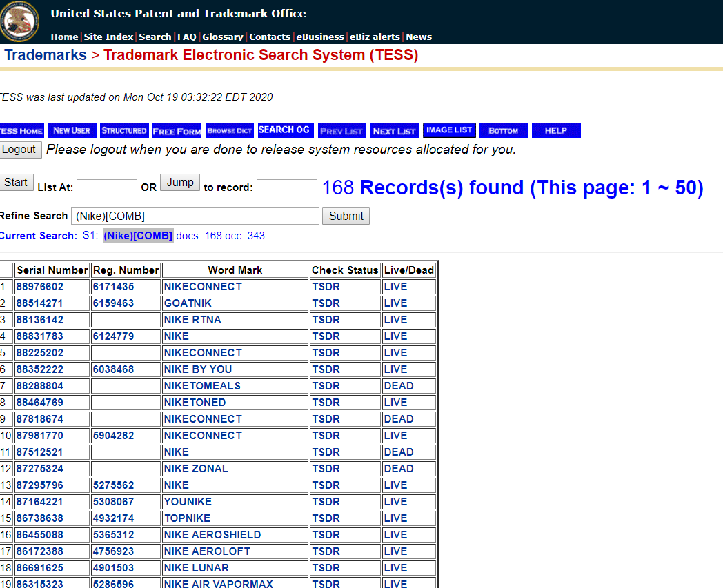Screen dimensions: 723x588
Task: Open the Site Index link
Action: pyautogui.click(x=109, y=37)
